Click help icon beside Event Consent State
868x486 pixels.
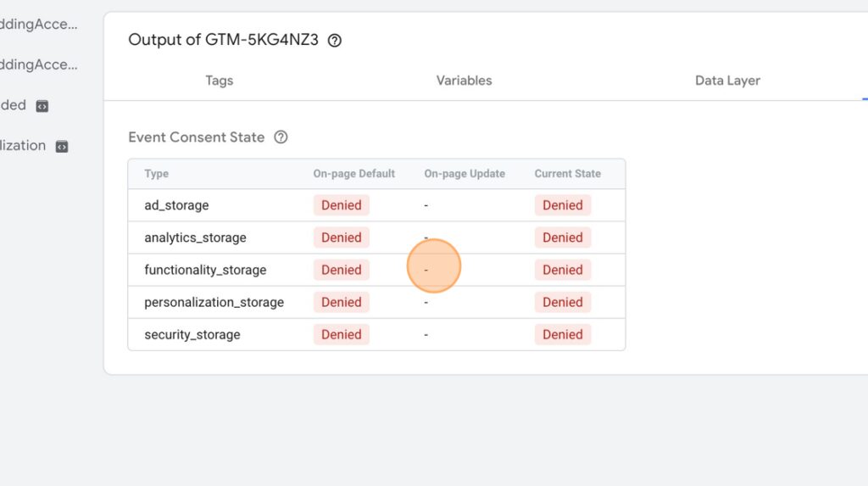pos(281,137)
